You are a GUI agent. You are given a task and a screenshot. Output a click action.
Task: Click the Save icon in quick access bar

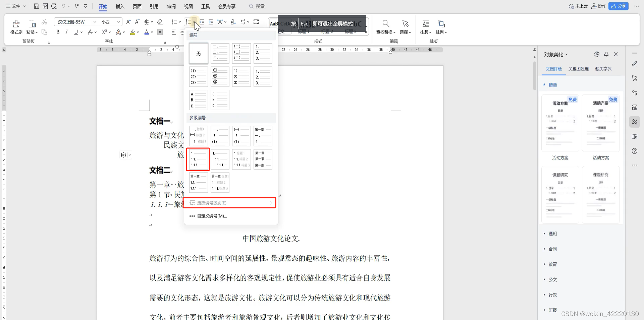[37, 6]
